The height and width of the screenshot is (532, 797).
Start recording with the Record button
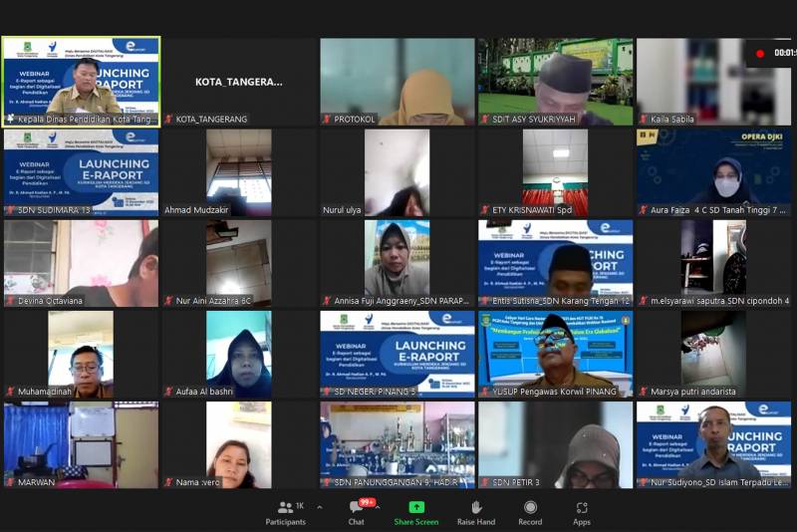click(x=530, y=511)
